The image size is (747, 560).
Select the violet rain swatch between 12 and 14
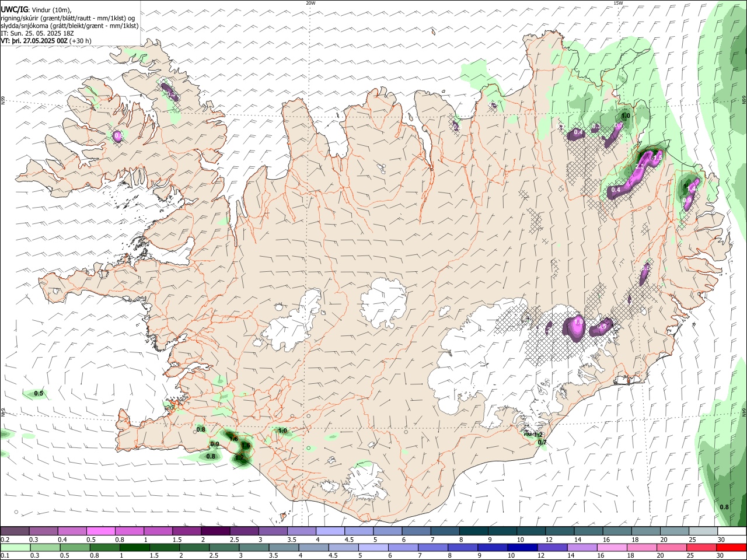[551, 547]
